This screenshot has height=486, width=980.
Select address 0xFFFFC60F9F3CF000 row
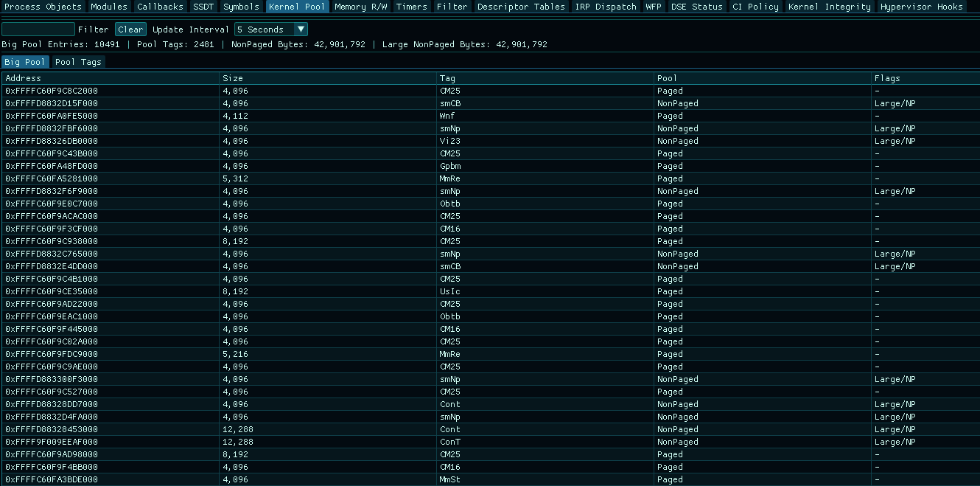click(491, 229)
